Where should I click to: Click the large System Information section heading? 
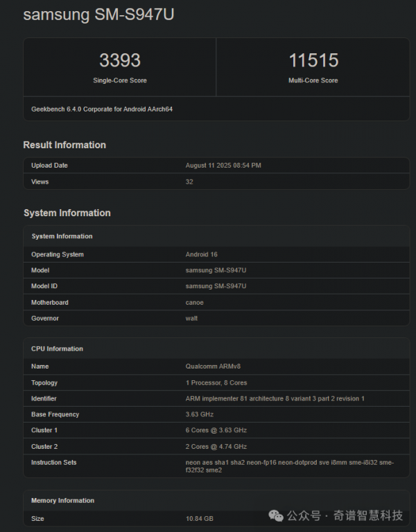tap(67, 213)
